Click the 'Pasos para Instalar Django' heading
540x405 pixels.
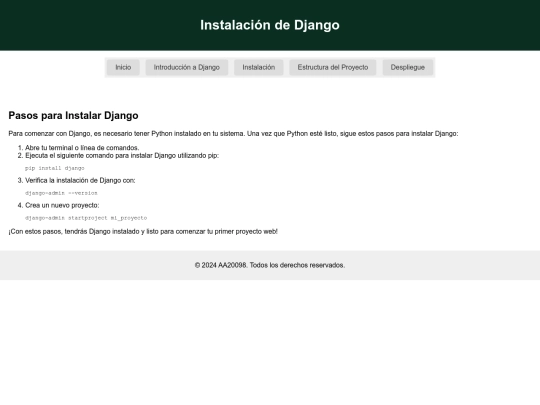[73, 115]
